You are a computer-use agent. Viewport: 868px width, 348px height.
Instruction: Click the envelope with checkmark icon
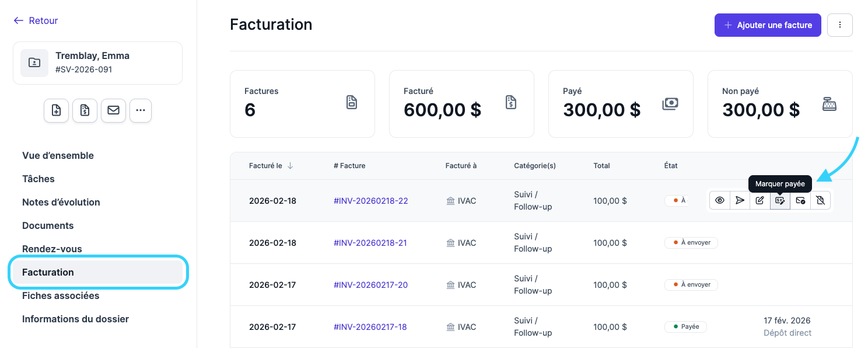tap(800, 200)
